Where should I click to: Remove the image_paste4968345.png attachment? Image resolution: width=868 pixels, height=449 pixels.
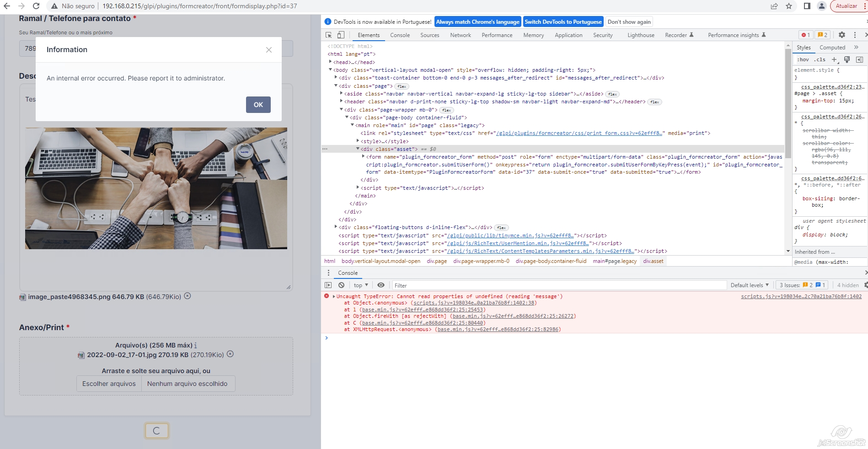(187, 296)
